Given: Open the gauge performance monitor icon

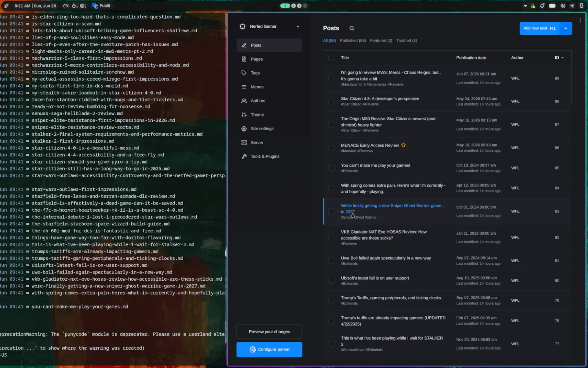Looking at the screenshot, I should pos(66,6).
